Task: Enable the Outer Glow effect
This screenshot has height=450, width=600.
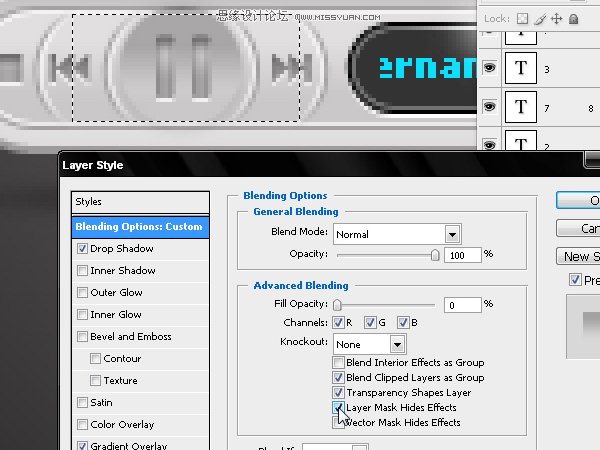Action: coord(82,292)
